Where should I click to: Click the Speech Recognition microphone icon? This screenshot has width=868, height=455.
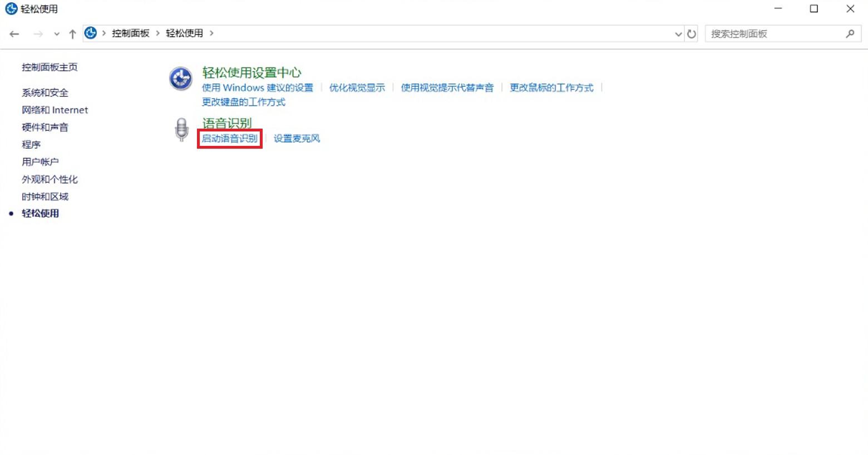(181, 130)
